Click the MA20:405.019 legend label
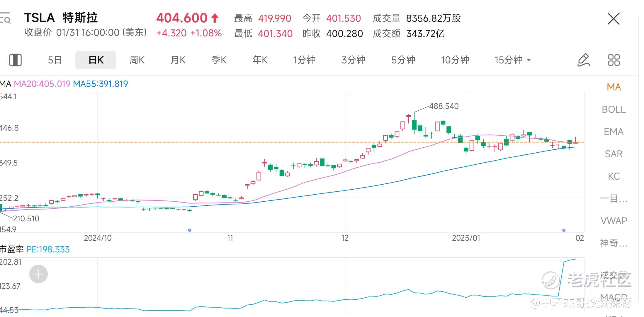Image resolution: width=644 pixels, height=317 pixels. 42,84
